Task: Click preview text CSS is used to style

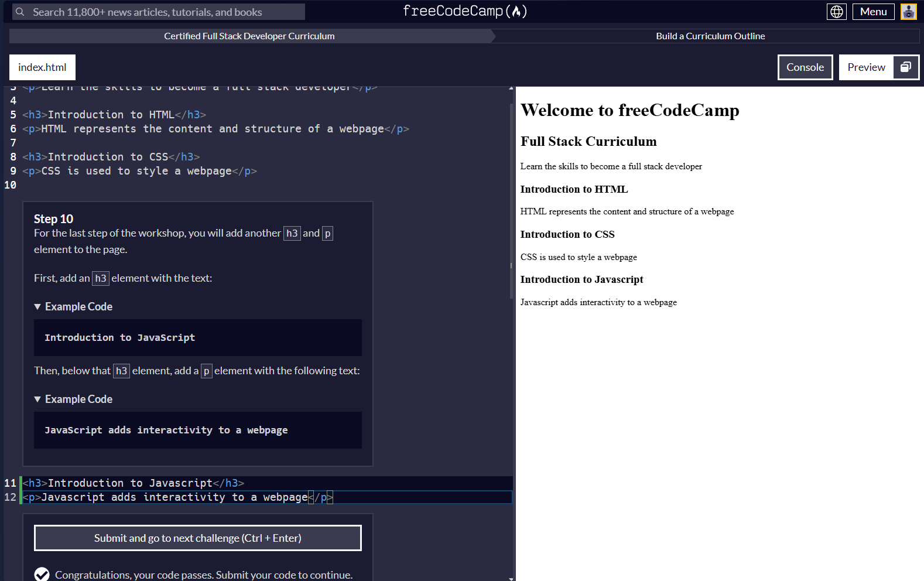Action: [x=579, y=257]
